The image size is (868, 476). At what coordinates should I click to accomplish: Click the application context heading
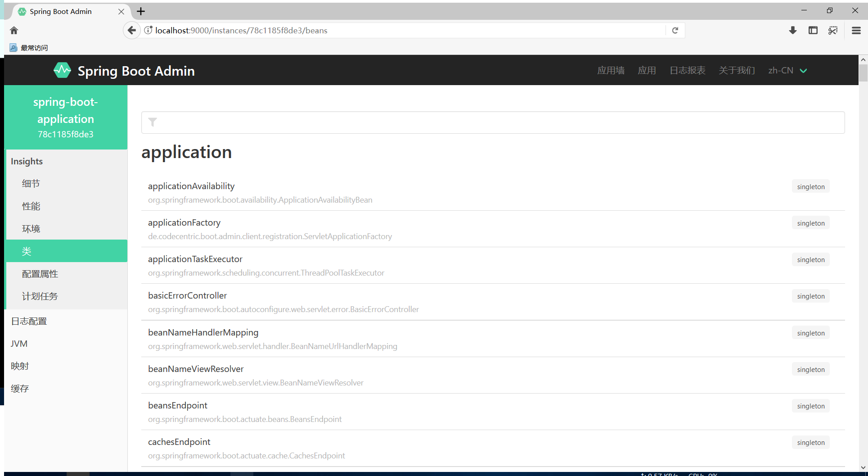coord(187,152)
